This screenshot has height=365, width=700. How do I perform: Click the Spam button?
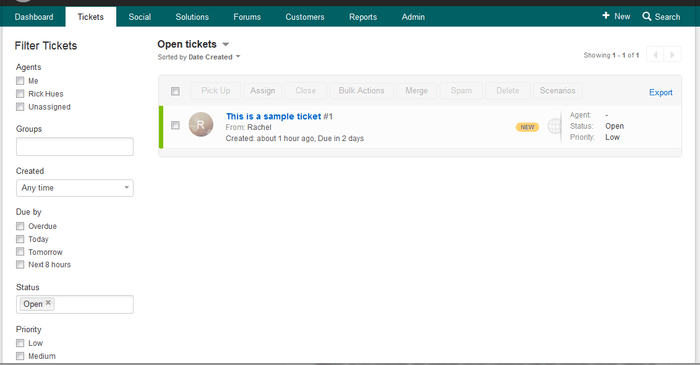point(461,91)
